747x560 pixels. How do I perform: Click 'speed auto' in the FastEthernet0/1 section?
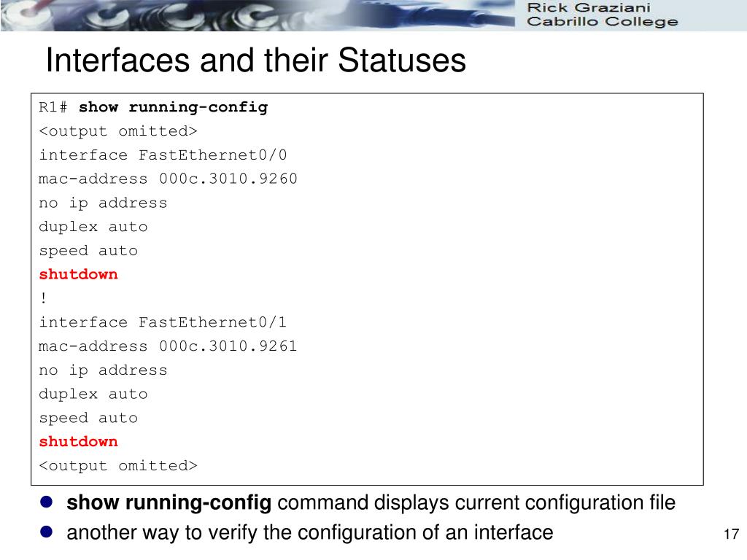[x=88, y=418]
